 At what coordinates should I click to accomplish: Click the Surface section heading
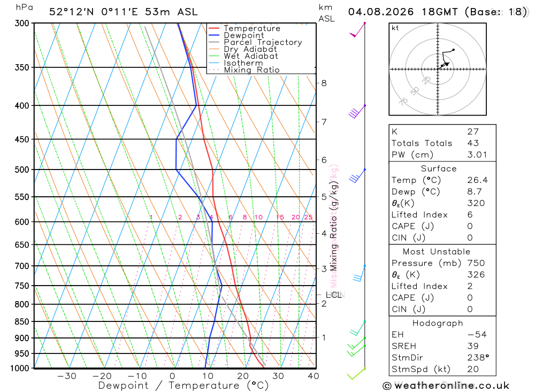[x=439, y=168]
